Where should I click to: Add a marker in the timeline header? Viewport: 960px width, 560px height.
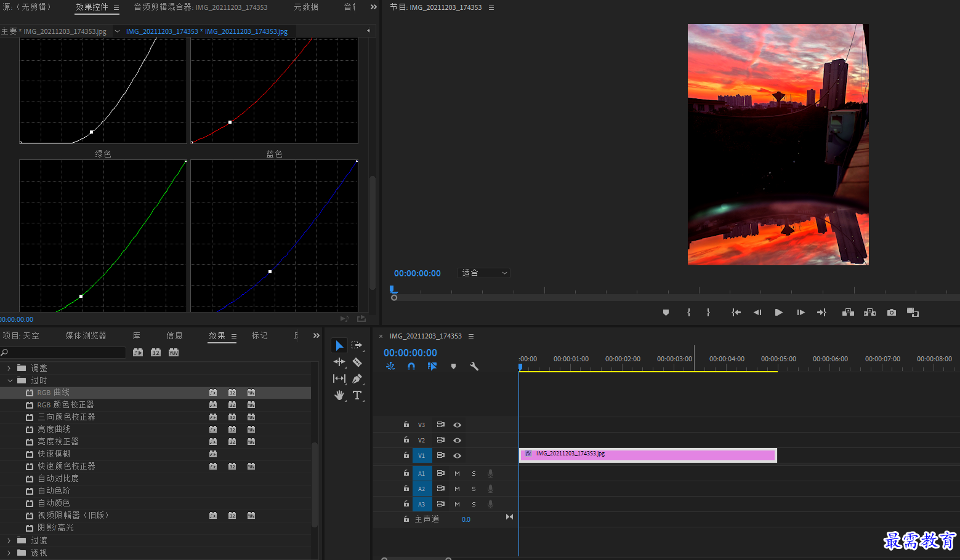pyautogui.click(x=453, y=366)
